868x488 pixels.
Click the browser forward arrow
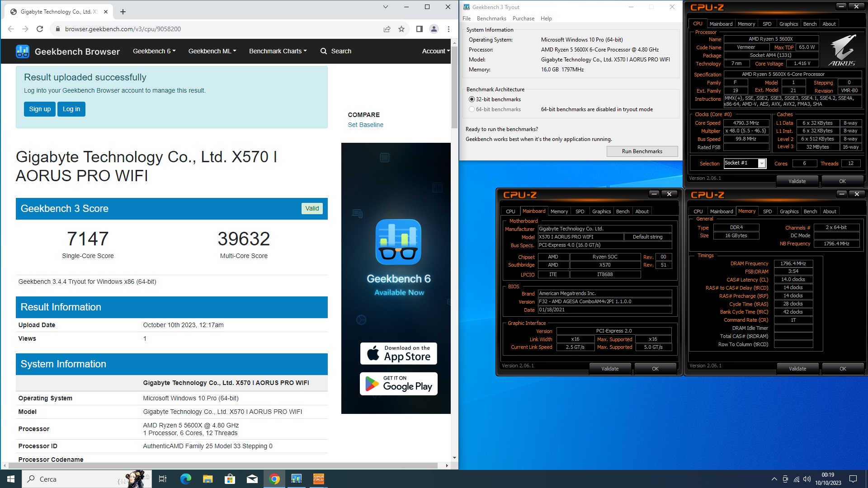(25, 29)
